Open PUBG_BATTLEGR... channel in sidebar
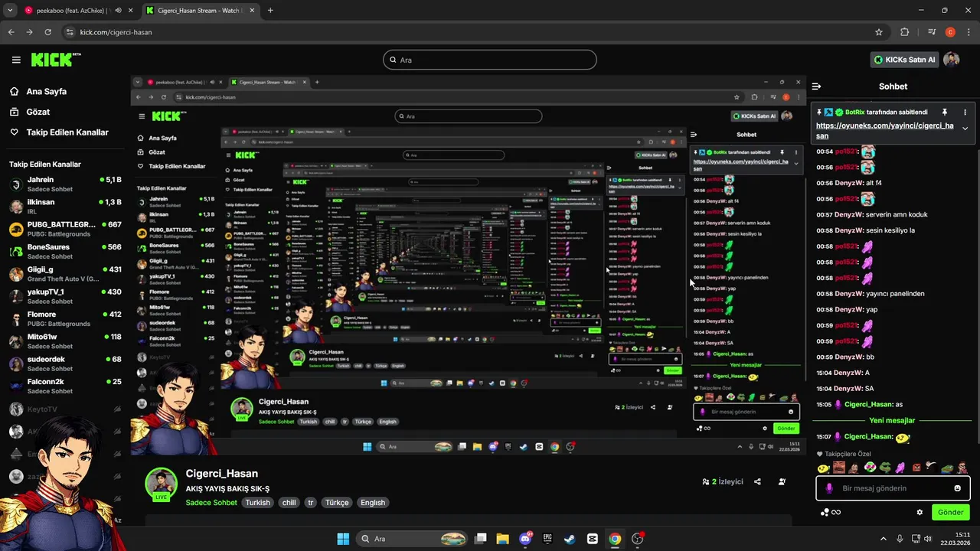Image resolution: width=980 pixels, height=551 pixels. pyautogui.click(x=64, y=229)
